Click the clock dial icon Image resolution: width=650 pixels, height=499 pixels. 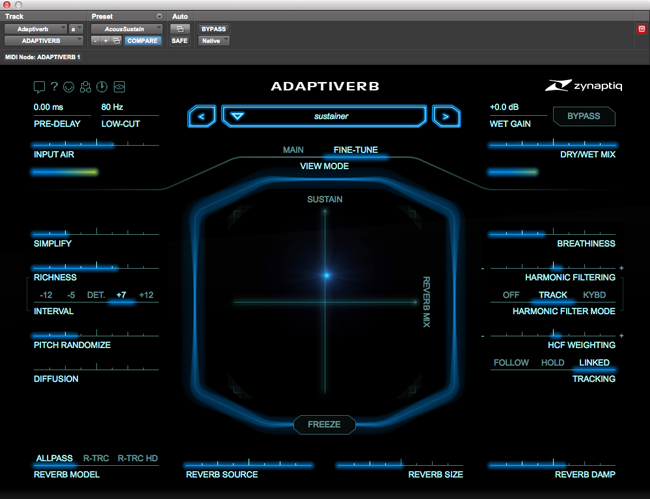pos(102,87)
